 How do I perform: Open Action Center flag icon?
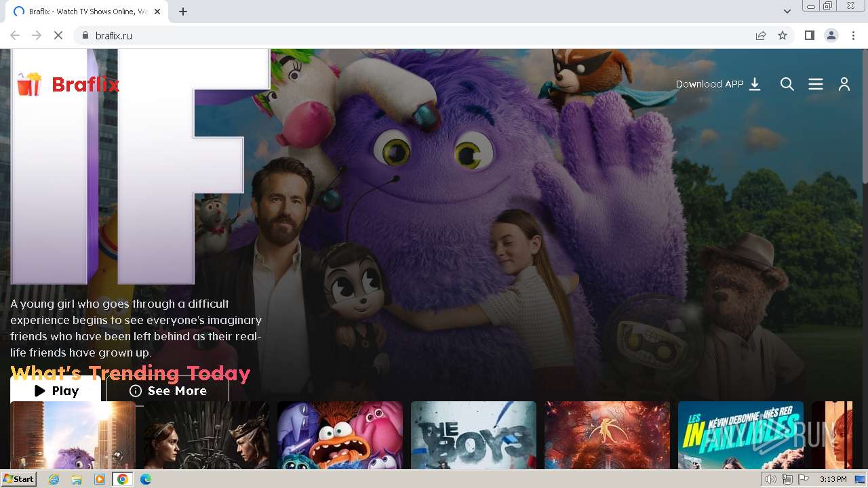804,479
